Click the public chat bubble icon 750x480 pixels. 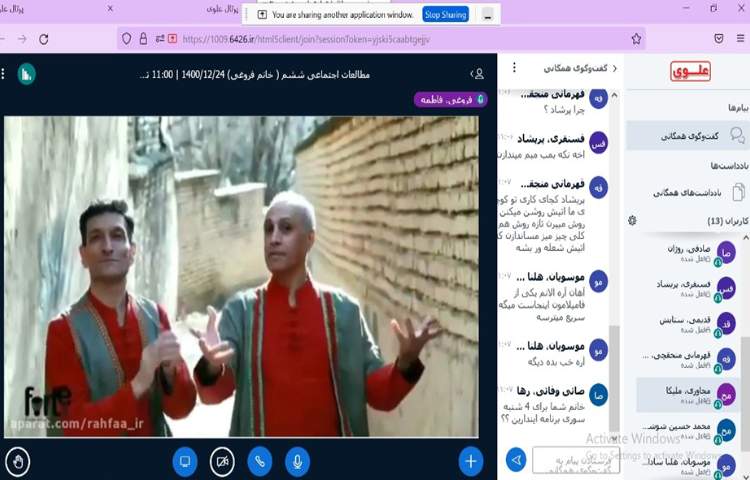(737, 136)
